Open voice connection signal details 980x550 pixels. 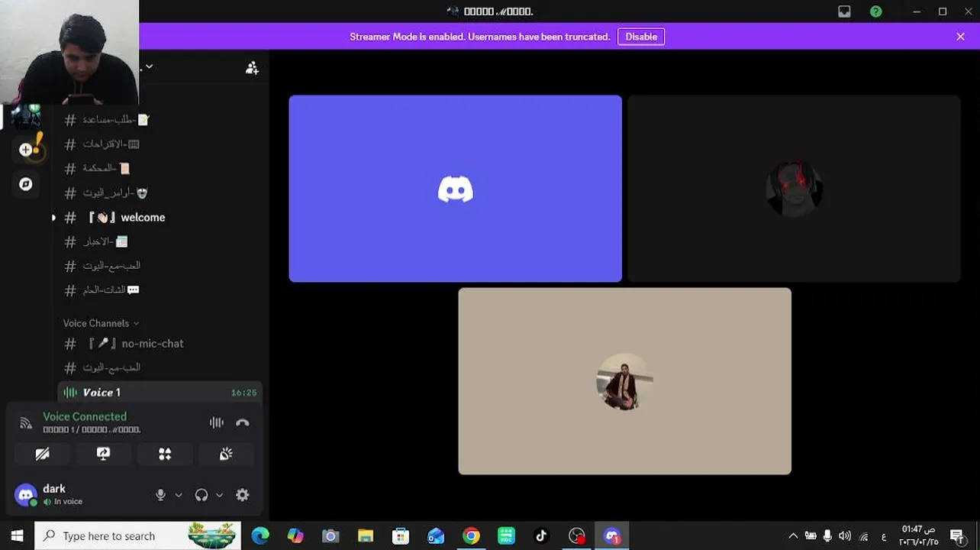click(x=26, y=422)
